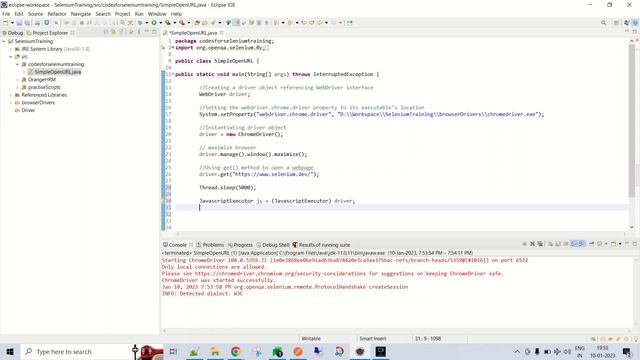Switch to the Problems tab
Image resolution: width=640 pixels, height=360 pixels.
click(210, 245)
